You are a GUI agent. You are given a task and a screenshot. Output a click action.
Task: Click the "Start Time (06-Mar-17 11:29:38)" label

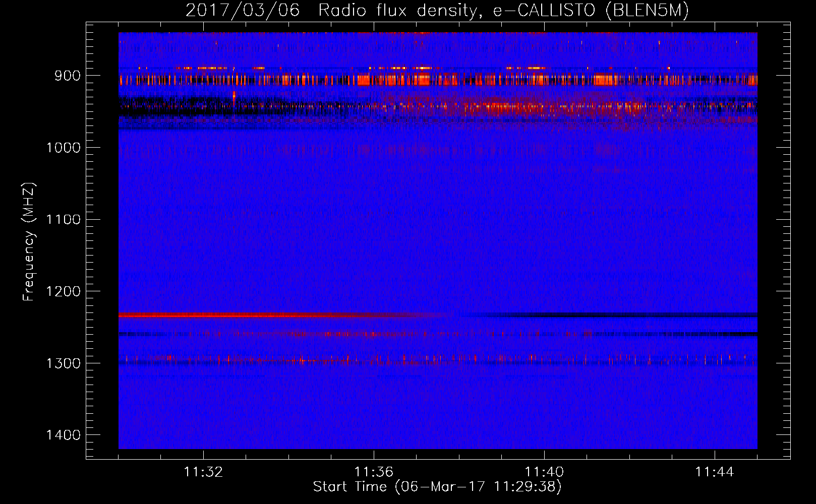[x=437, y=487]
